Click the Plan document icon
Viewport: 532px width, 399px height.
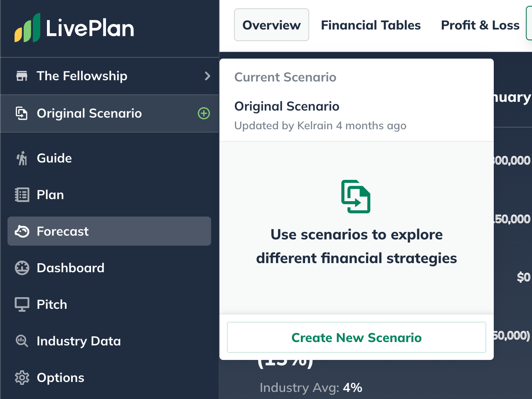point(22,195)
